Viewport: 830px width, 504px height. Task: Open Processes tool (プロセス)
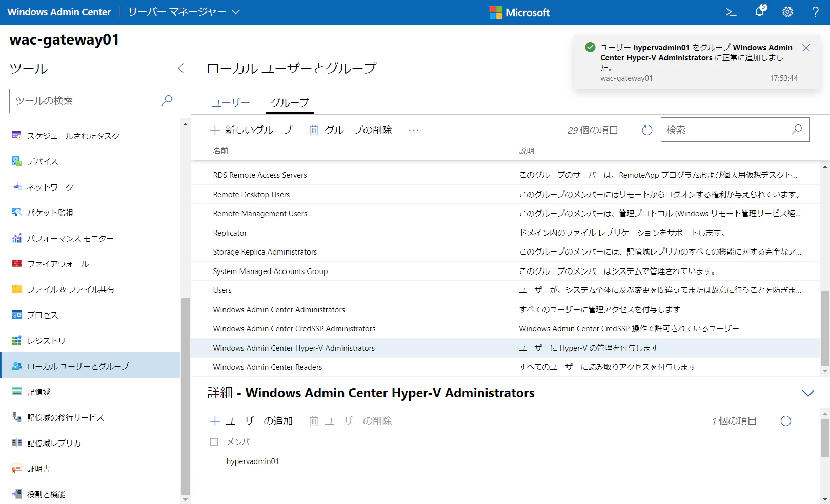click(x=91, y=315)
